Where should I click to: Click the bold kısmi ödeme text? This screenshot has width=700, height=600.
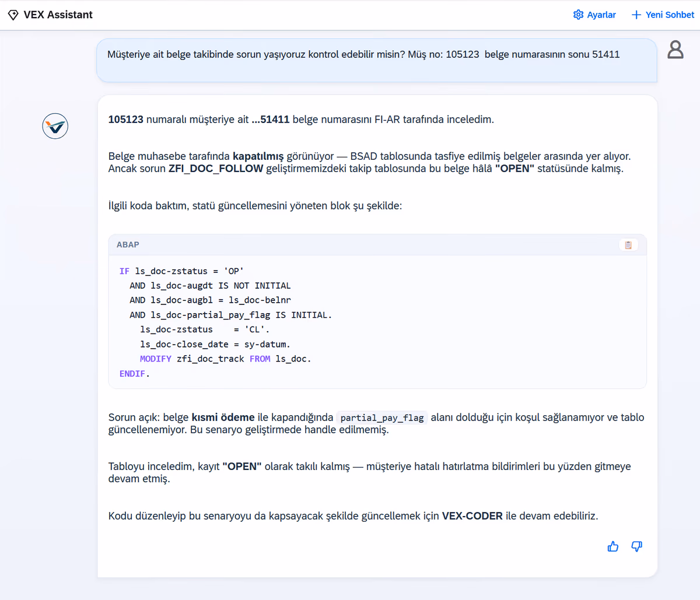pyautogui.click(x=223, y=417)
